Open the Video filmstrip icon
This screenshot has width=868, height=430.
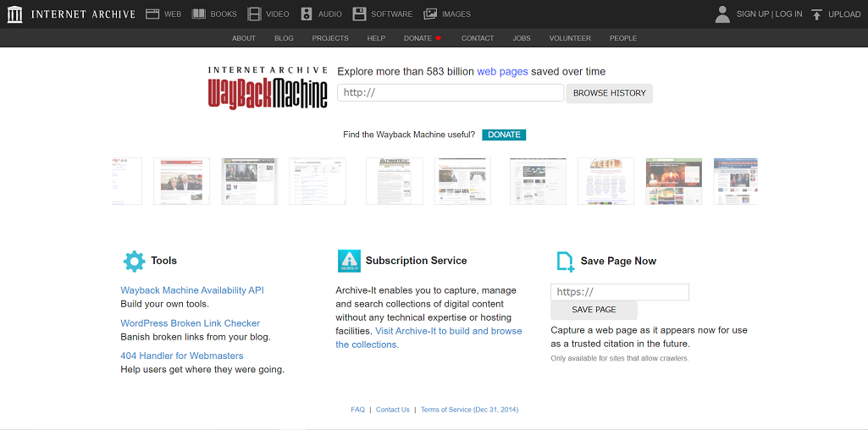click(x=254, y=14)
